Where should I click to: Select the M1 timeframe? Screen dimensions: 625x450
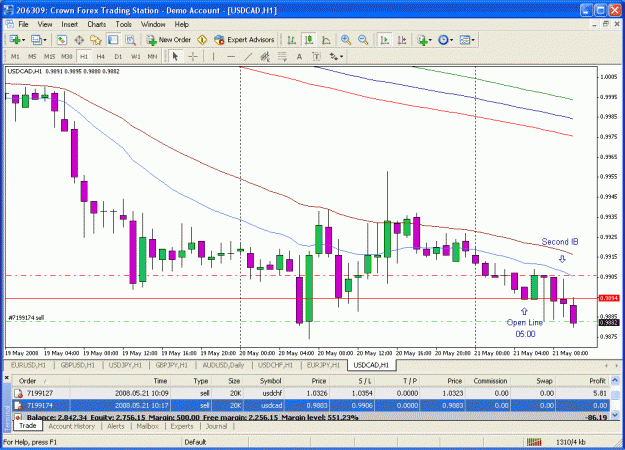[15, 57]
